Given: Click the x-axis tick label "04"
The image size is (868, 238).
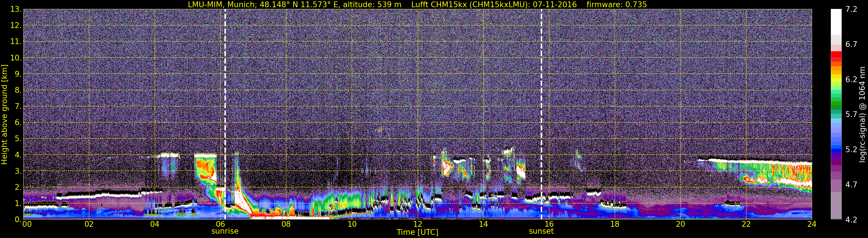Looking at the screenshot, I should tap(155, 224).
